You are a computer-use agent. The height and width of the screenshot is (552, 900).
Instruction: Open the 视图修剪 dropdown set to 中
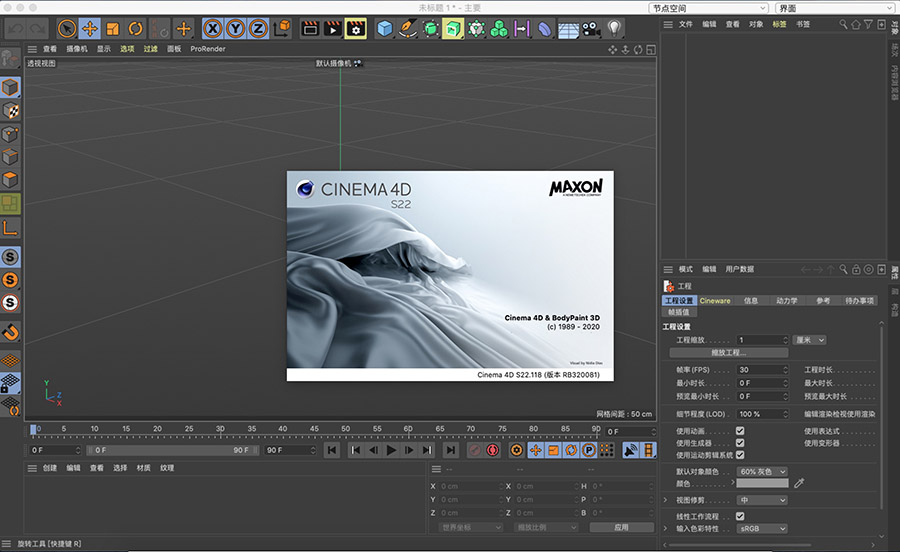pyautogui.click(x=762, y=500)
